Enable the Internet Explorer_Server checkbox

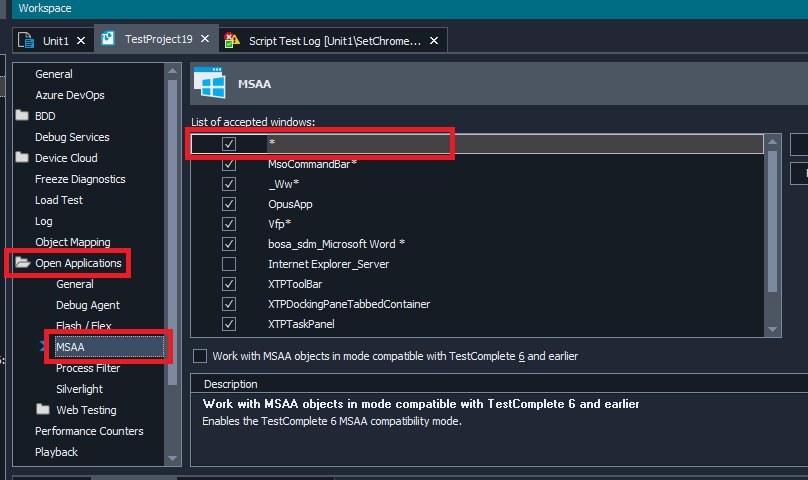click(229, 264)
